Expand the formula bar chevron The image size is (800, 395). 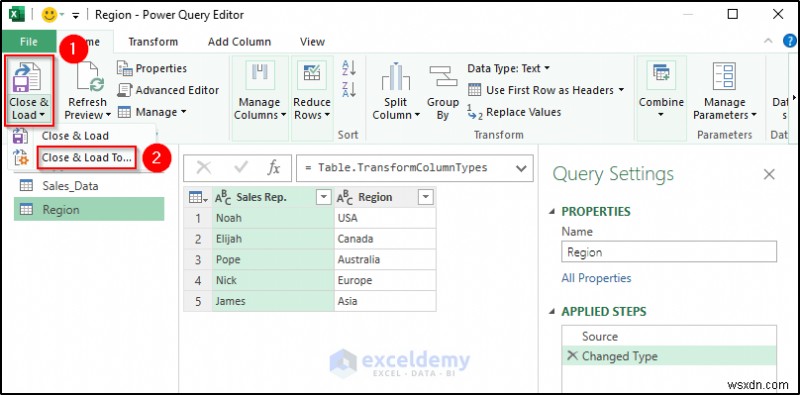[521, 168]
